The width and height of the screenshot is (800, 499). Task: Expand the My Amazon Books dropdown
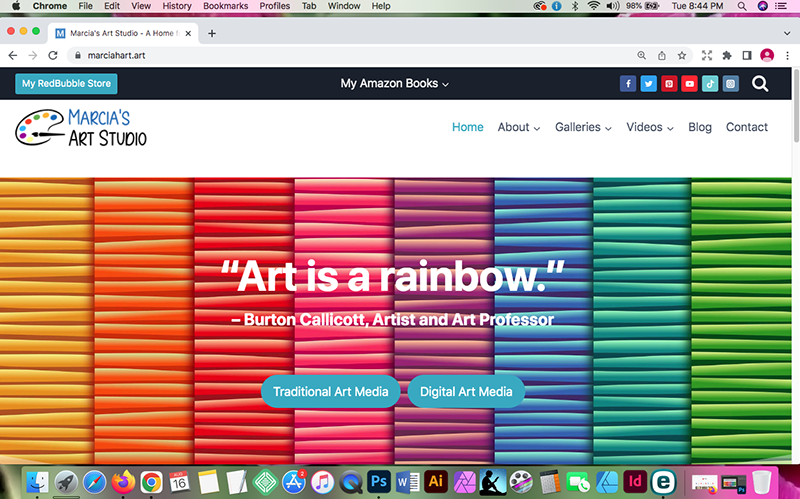(394, 84)
